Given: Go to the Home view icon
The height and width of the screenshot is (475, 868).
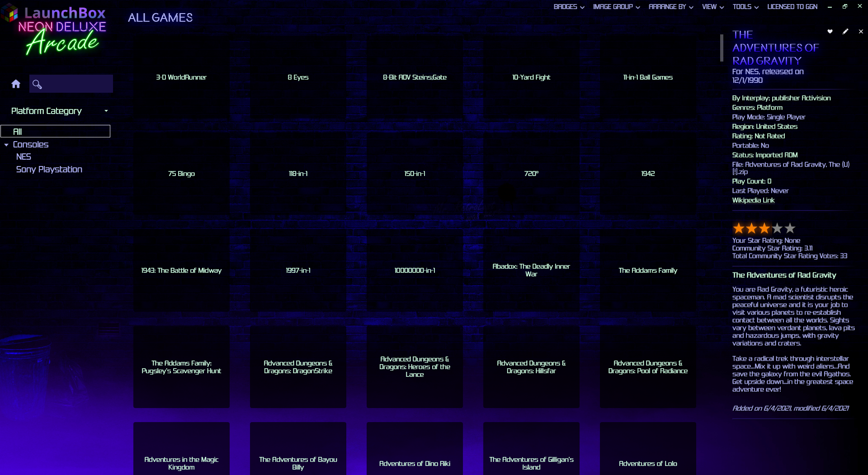Looking at the screenshot, I should pyautogui.click(x=16, y=84).
